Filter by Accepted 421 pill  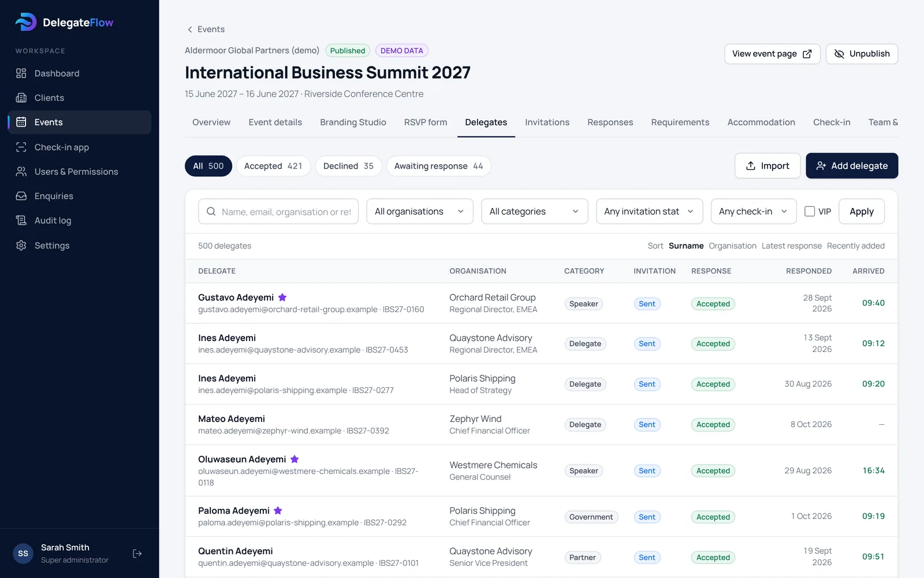[273, 166]
